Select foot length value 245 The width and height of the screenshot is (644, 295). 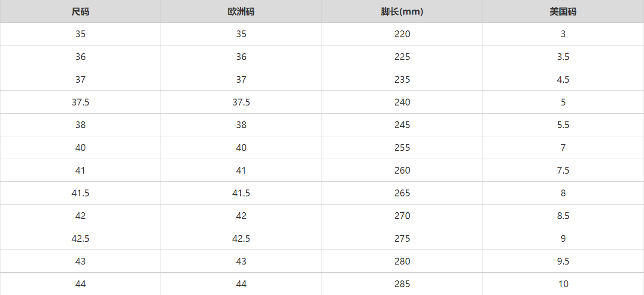tap(402, 125)
